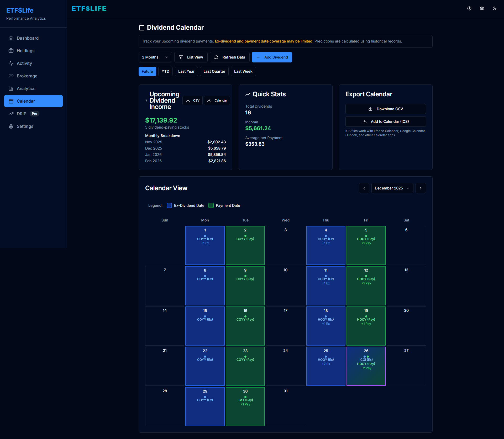Switch to List View
The image size is (504, 439).
coord(191,57)
